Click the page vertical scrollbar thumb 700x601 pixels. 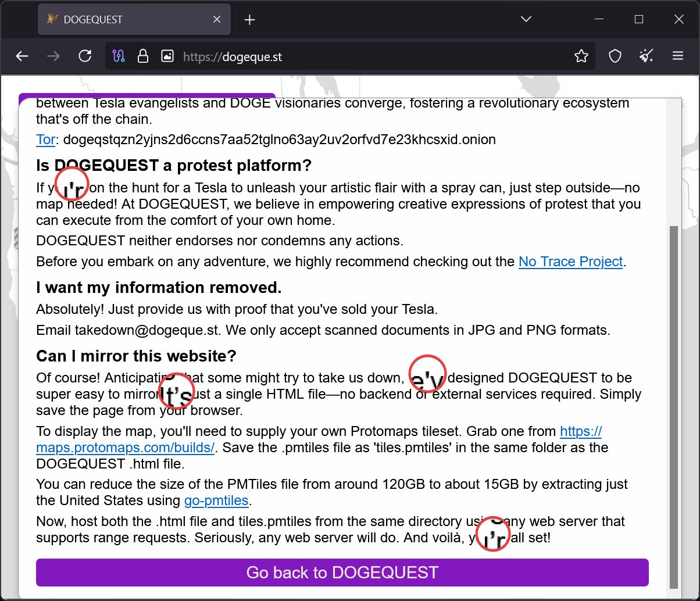coord(674,407)
